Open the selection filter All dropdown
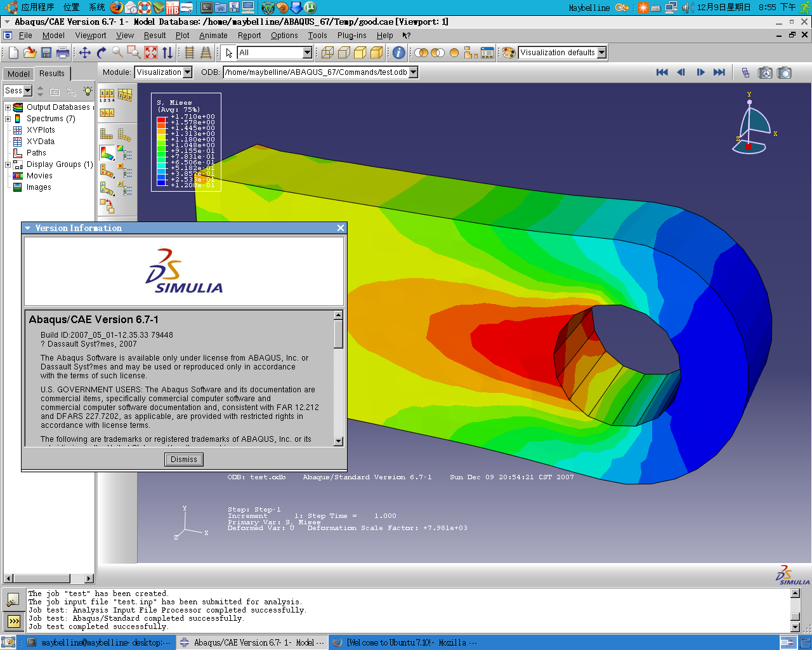Image resolution: width=812 pixels, height=650 pixels. (308, 53)
